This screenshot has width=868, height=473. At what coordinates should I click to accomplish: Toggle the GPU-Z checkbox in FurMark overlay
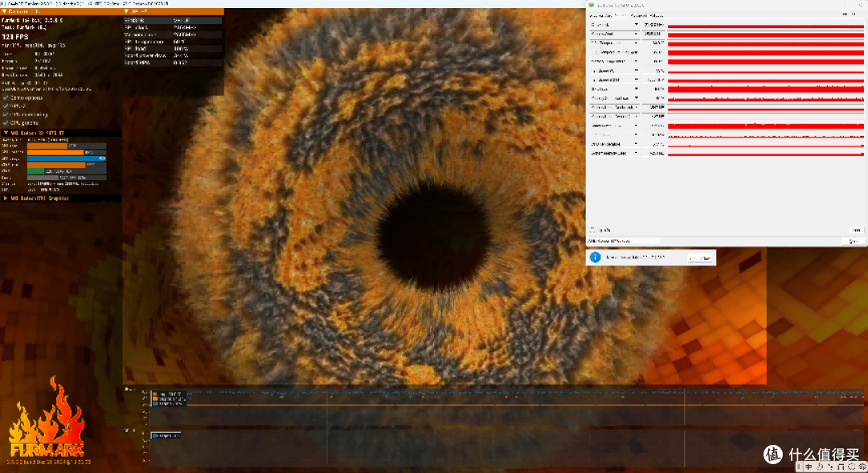6,106
